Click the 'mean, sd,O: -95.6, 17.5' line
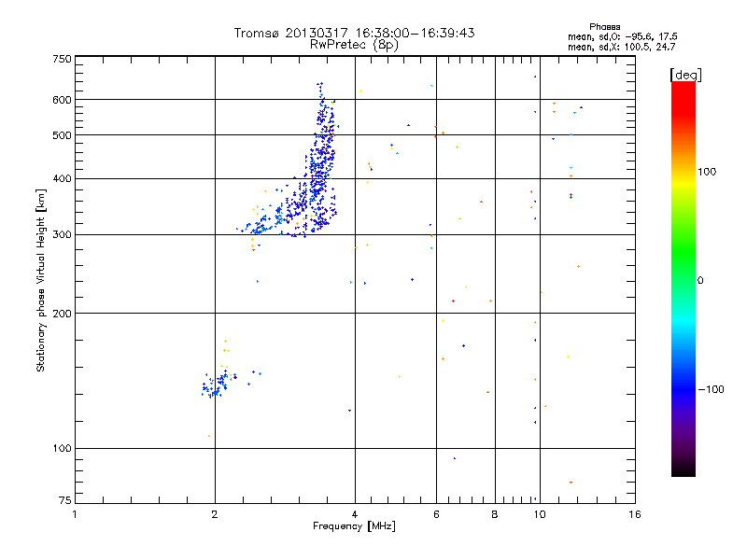This screenshot has width=747, height=560. coord(622,36)
